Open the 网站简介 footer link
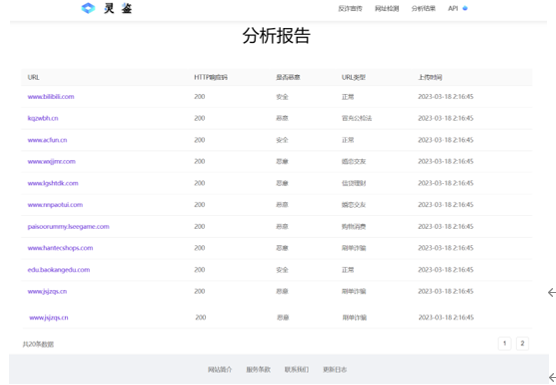The width and height of the screenshot is (556, 385). pyautogui.click(x=220, y=369)
